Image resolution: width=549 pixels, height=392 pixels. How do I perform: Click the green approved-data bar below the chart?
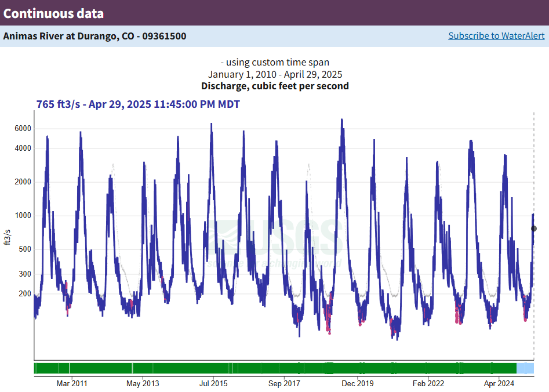pyautogui.click(x=275, y=368)
